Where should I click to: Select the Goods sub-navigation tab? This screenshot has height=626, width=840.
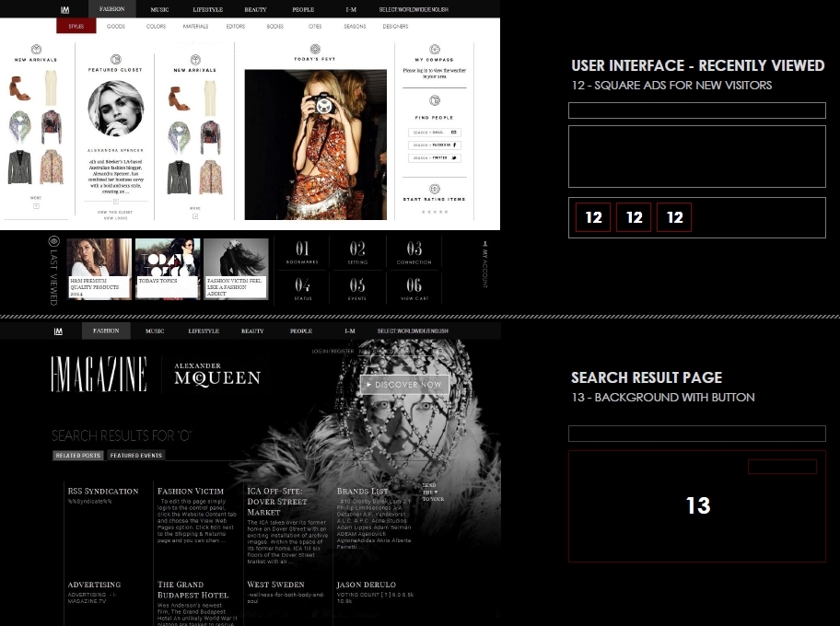click(116, 27)
